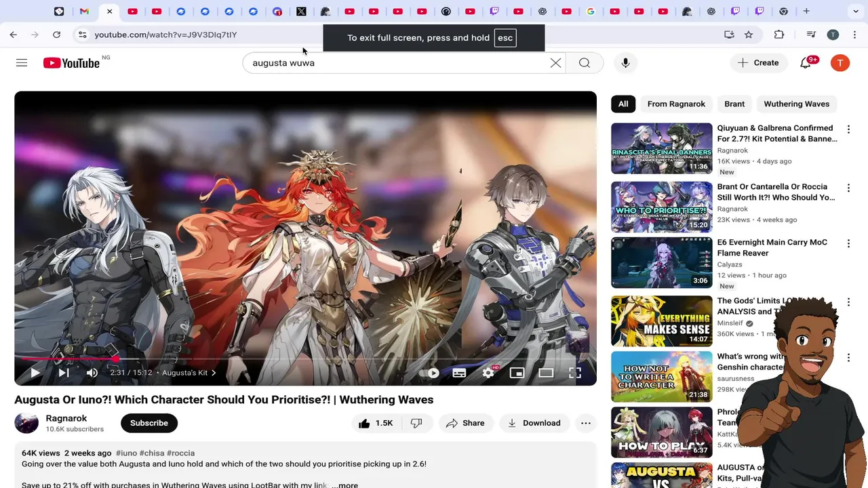Open options for The Gods' Limits video
Viewport: 868px width, 488px height.
point(848,302)
